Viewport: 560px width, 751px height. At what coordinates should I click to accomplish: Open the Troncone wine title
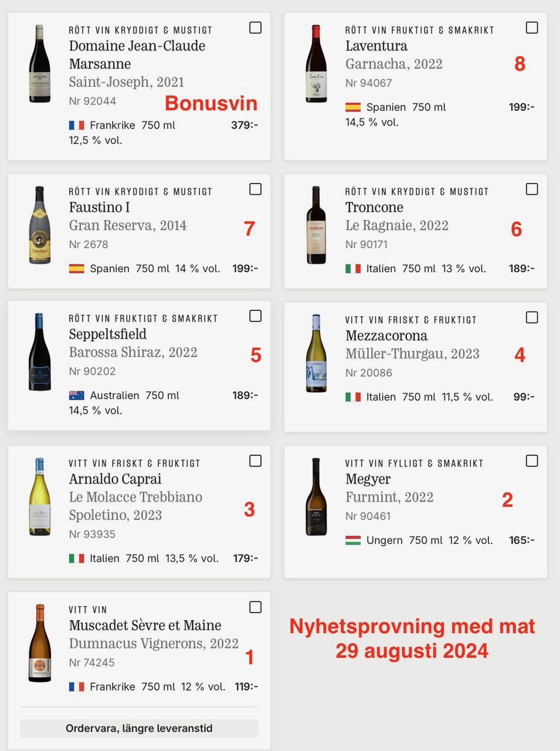(374, 207)
